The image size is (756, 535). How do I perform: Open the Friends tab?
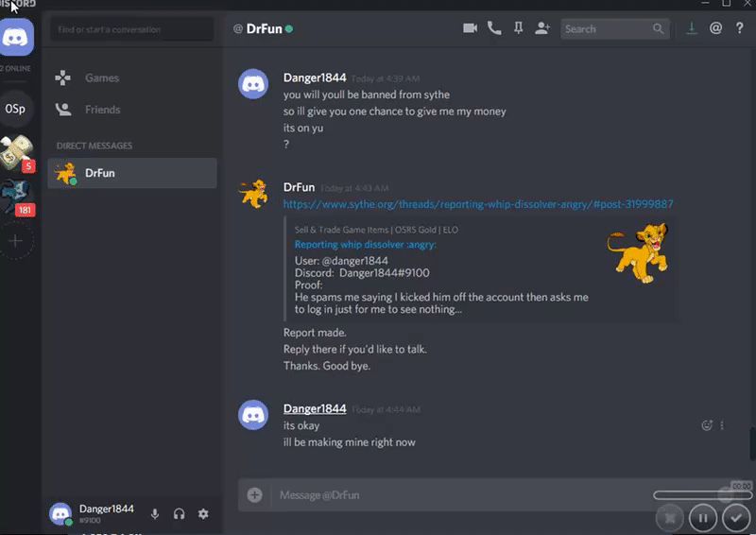pyautogui.click(x=132, y=110)
